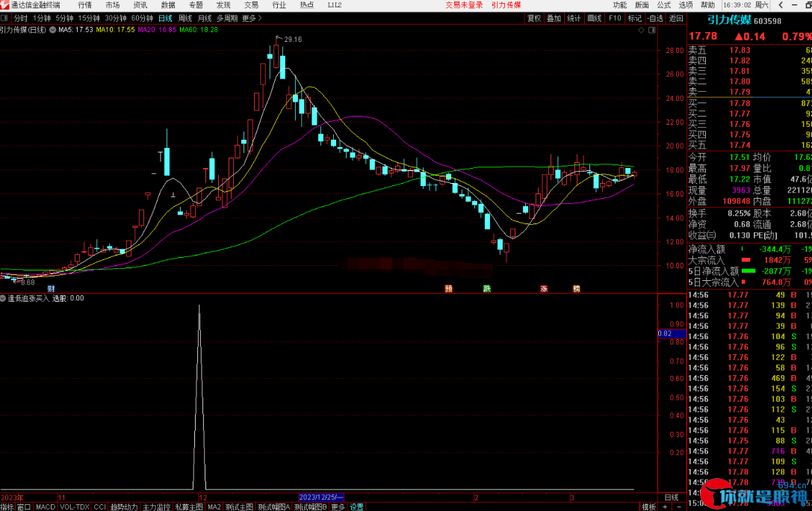Click the 画线 toolbar button

(x=595, y=18)
